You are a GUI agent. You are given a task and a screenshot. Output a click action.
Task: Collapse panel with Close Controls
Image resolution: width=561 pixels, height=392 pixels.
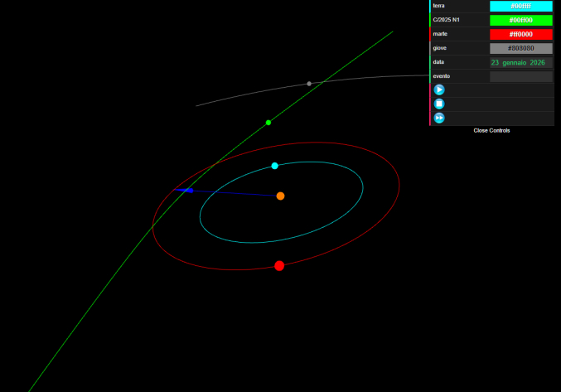pos(491,131)
